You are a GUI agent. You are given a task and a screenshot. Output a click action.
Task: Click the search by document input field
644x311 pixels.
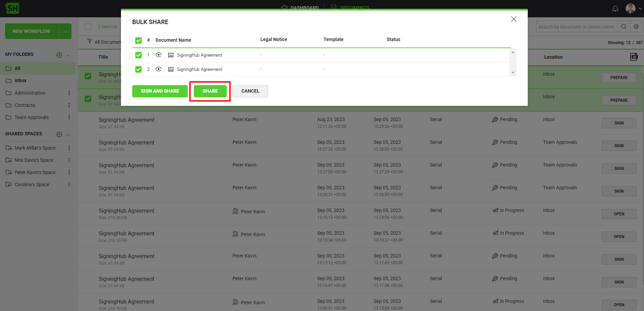[x=576, y=26]
